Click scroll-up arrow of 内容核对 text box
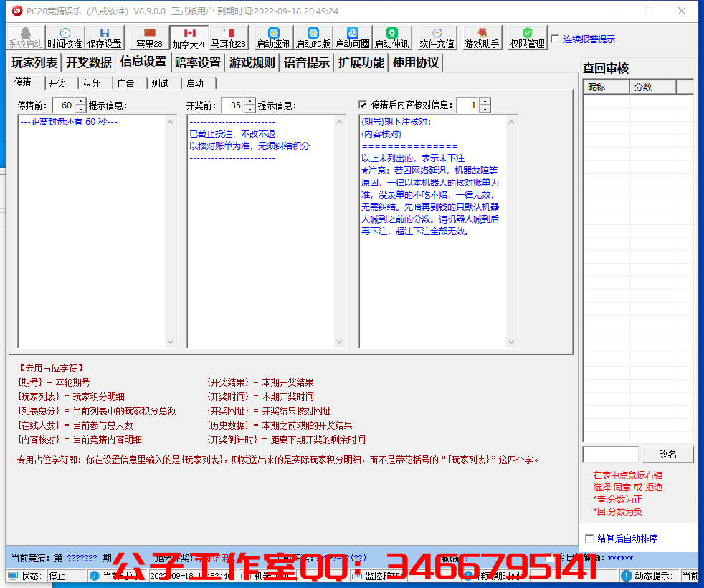Viewport: 704px width, 588px height. point(511,122)
